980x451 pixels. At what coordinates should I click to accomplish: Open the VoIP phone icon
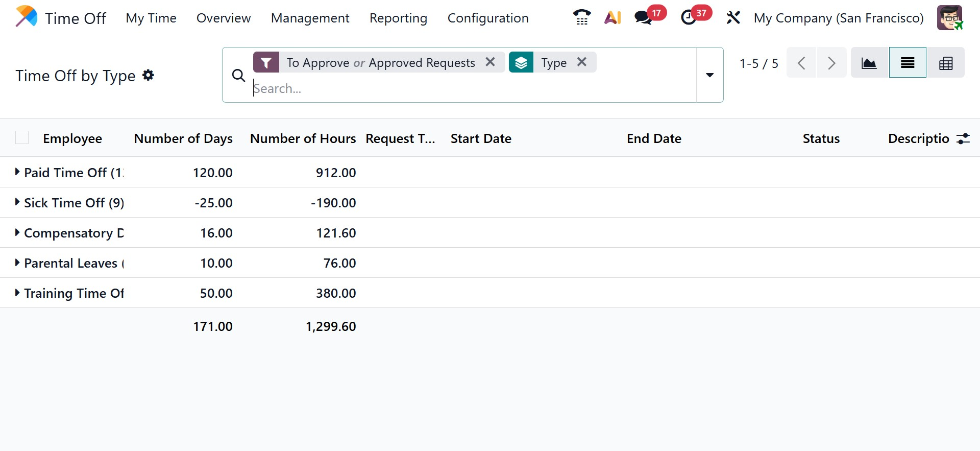pos(581,18)
